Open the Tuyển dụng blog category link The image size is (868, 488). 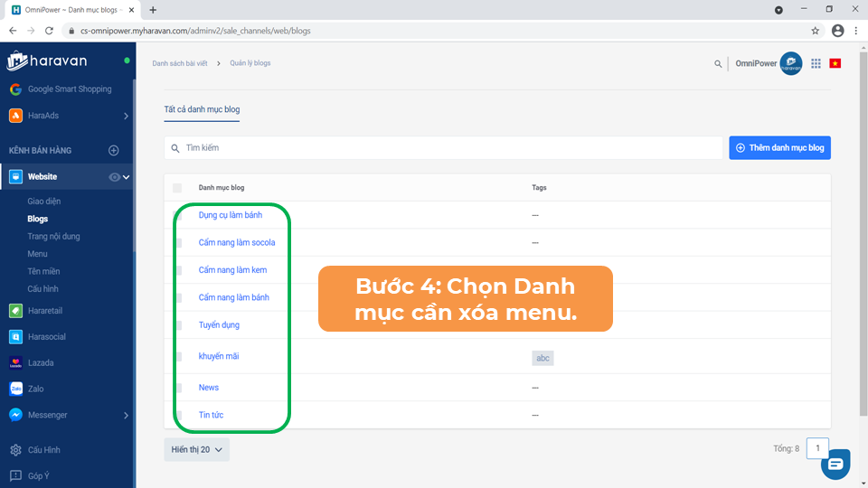[219, 324]
